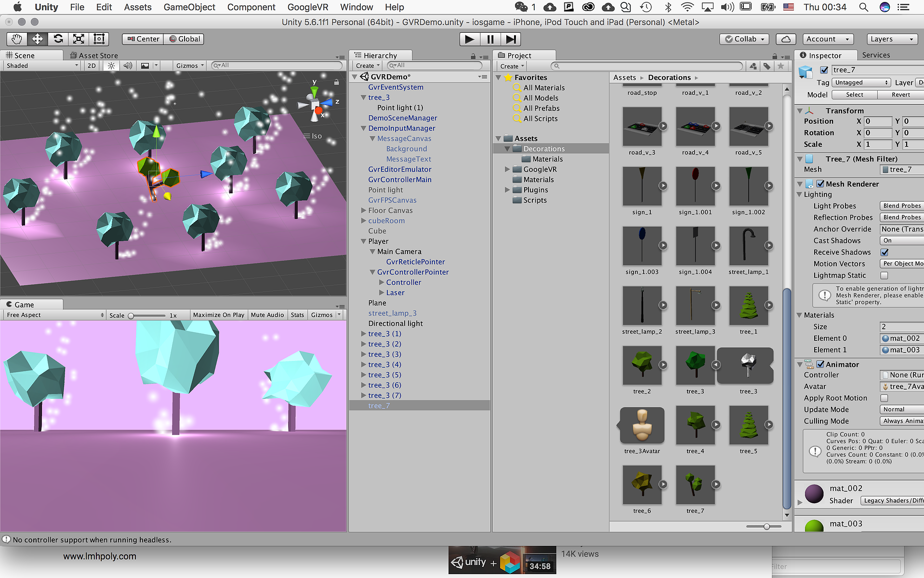Click the Step frame button

tap(511, 39)
